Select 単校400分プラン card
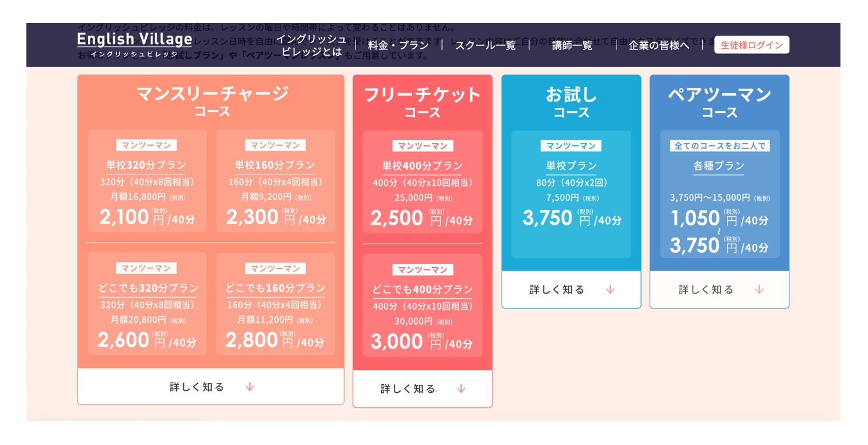868x445 pixels. 423,182
